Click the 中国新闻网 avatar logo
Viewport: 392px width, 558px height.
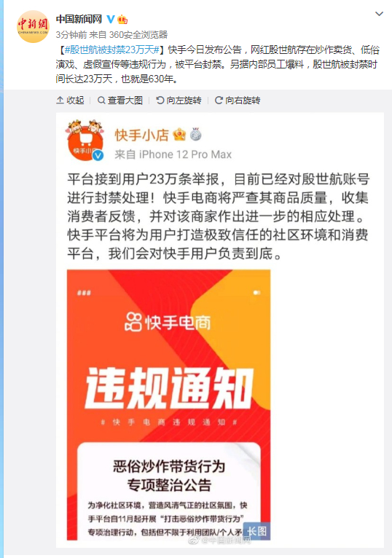33,26
